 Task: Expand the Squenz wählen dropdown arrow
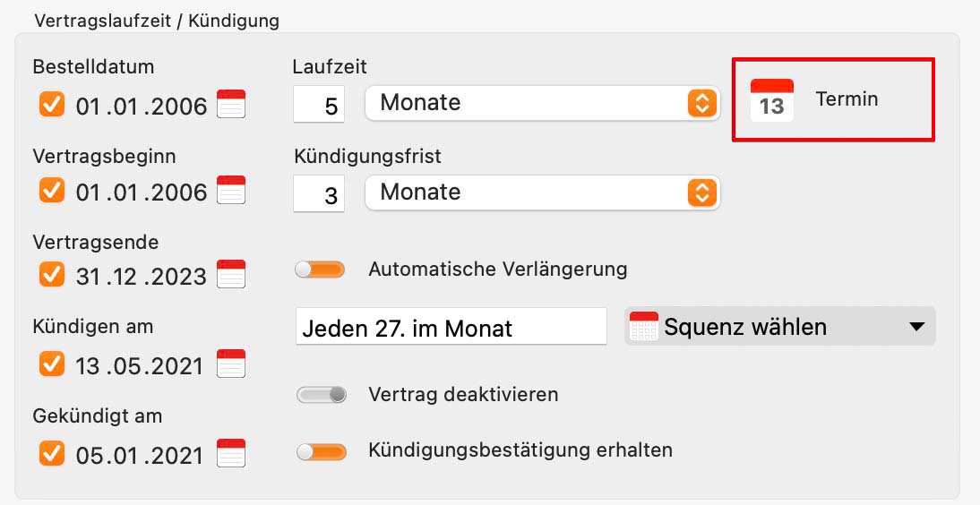(916, 326)
